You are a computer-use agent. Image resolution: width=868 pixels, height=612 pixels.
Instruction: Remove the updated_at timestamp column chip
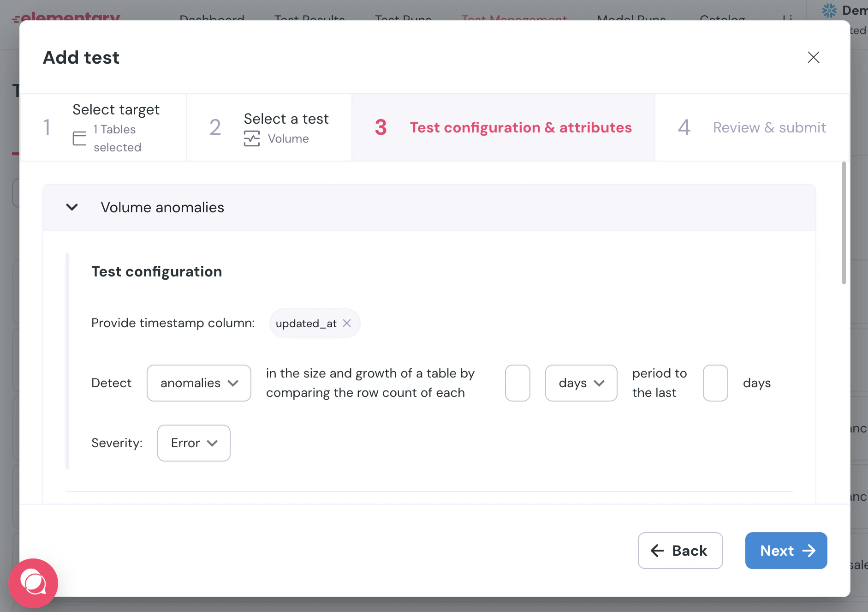click(x=347, y=323)
